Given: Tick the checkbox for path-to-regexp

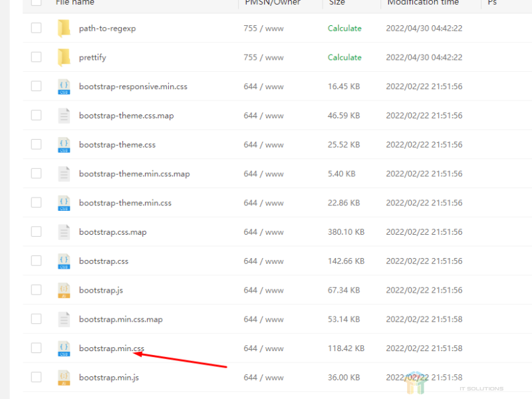Looking at the screenshot, I should [36, 28].
